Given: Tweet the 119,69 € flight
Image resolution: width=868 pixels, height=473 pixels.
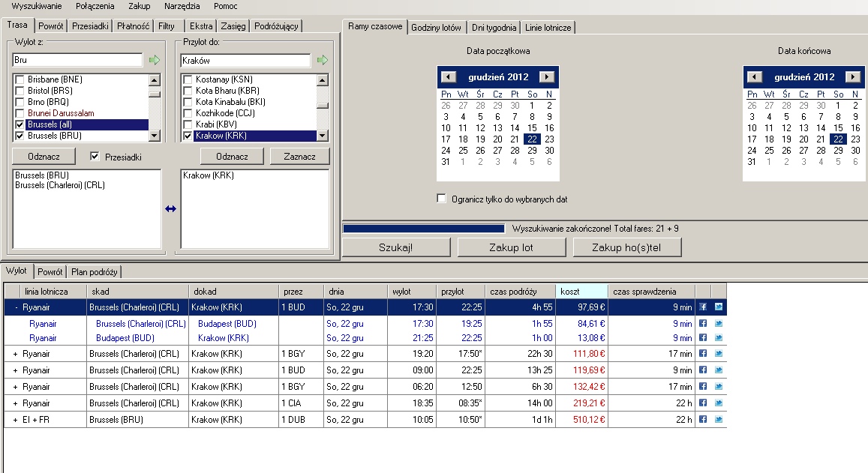Looking at the screenshot, I should pyautogui.click(x=719, y=370).
